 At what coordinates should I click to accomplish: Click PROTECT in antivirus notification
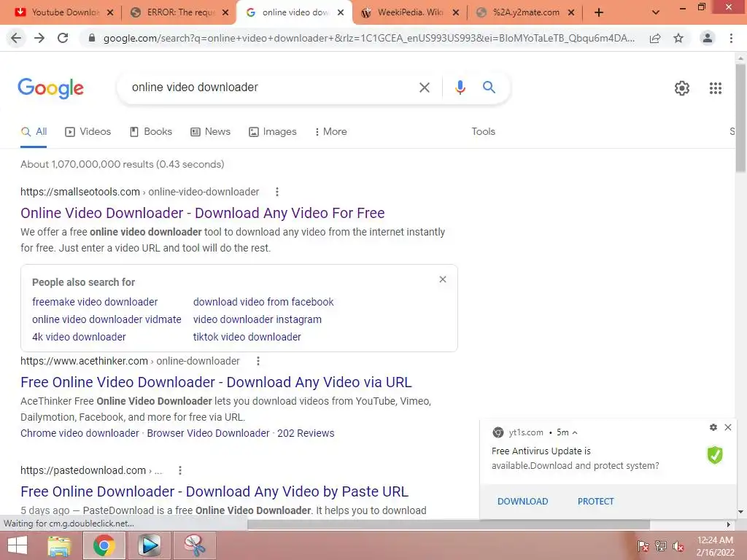pos(595,502)
